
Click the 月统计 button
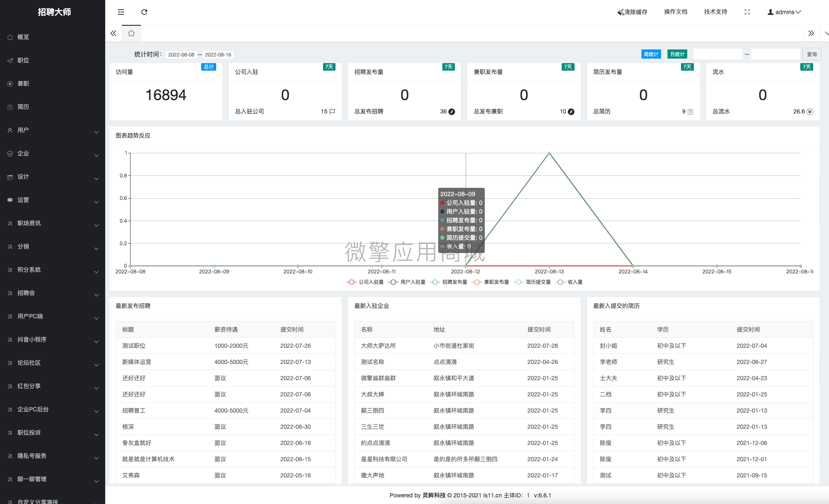point(678,54)
